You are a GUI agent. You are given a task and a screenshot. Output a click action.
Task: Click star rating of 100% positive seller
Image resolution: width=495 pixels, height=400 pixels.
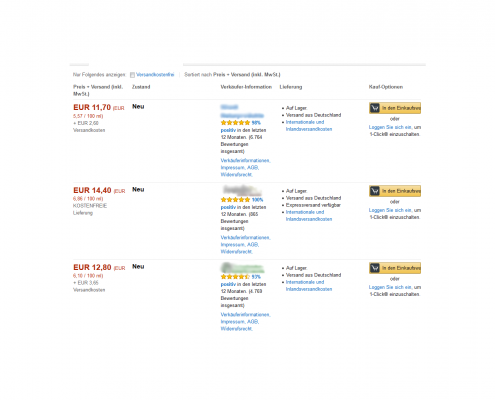coord(235,200)
